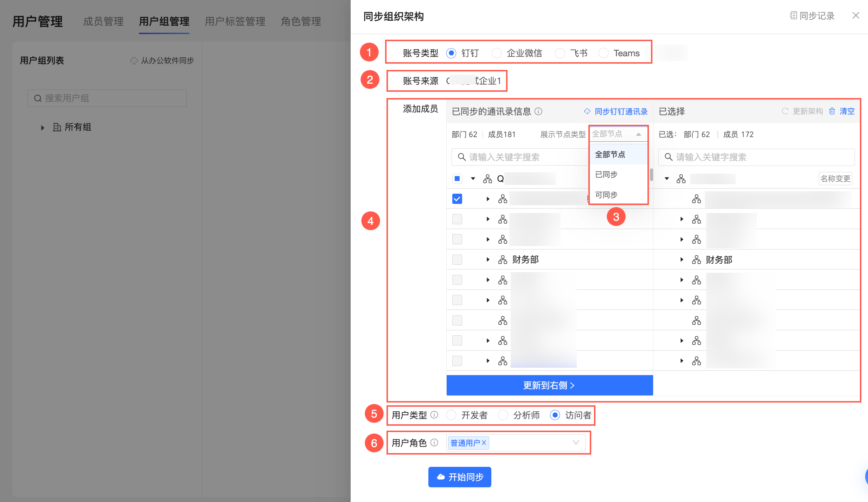Collapse the 展示节点类型 全部节点 dropdown

pyautogui.click(x=638, y=134)
